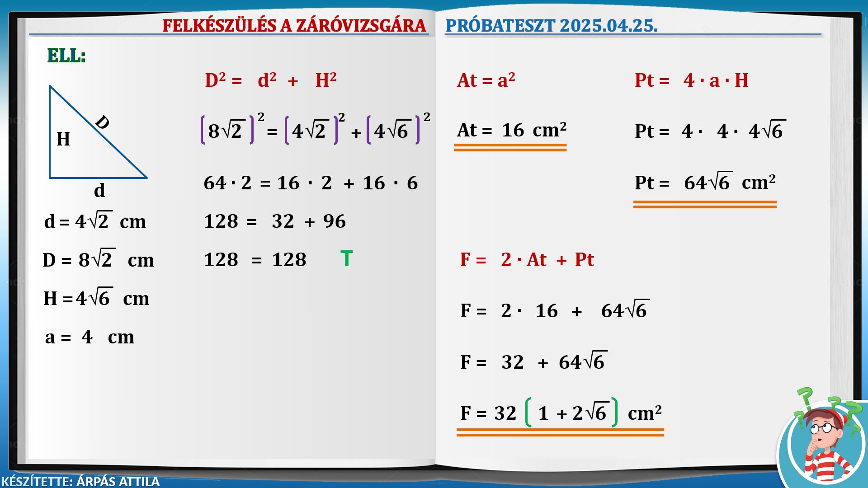Click the KÉSZÍTETTE: ÁRPÁS ATTILA credit text
The height and width of the screenshot is (488, 868).
click(x=80, y=481)
